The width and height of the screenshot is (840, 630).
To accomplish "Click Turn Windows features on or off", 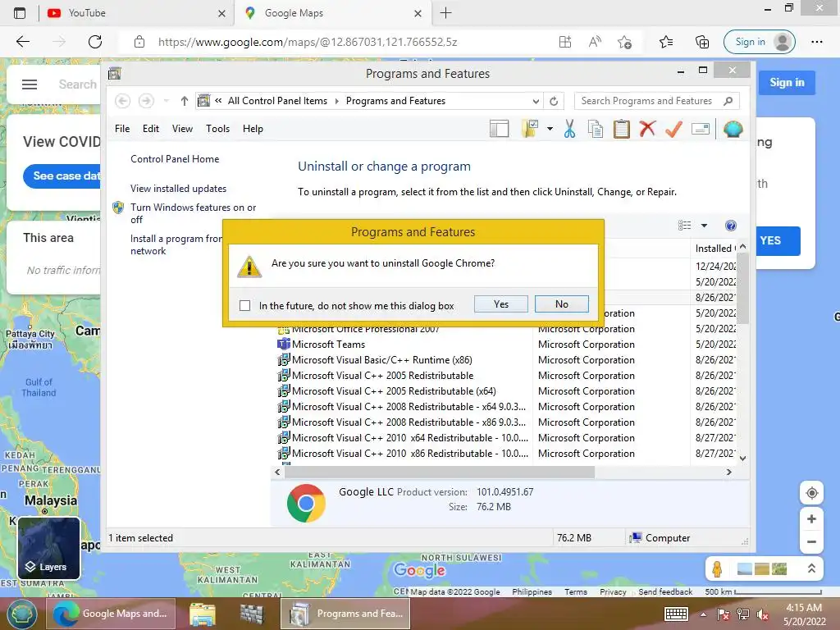I will (193, 213).
